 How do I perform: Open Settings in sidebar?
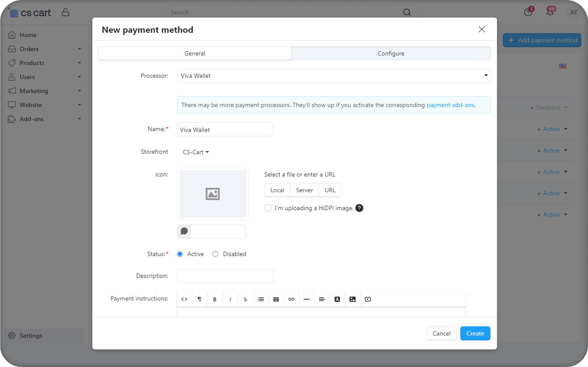tap(44, 336)
